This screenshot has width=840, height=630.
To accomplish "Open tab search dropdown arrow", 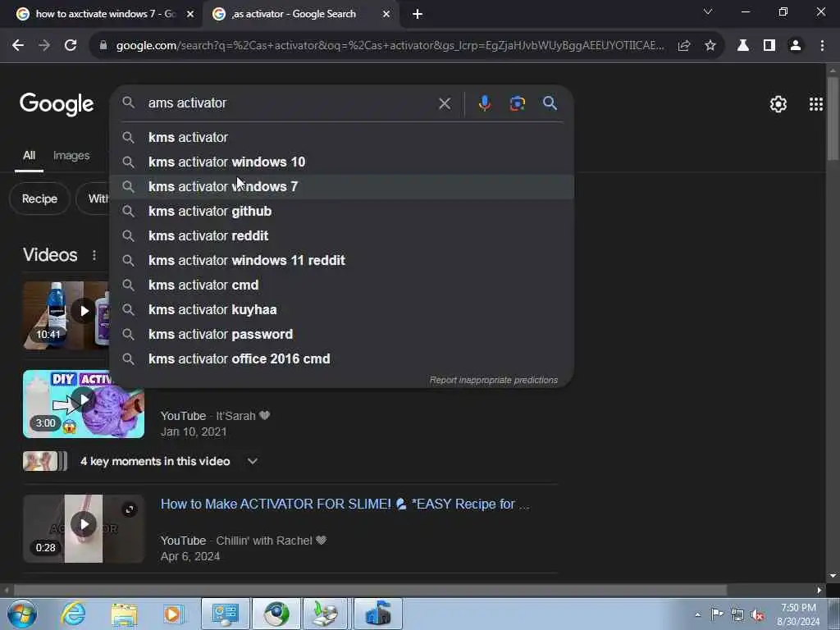I will pos(708,11).
